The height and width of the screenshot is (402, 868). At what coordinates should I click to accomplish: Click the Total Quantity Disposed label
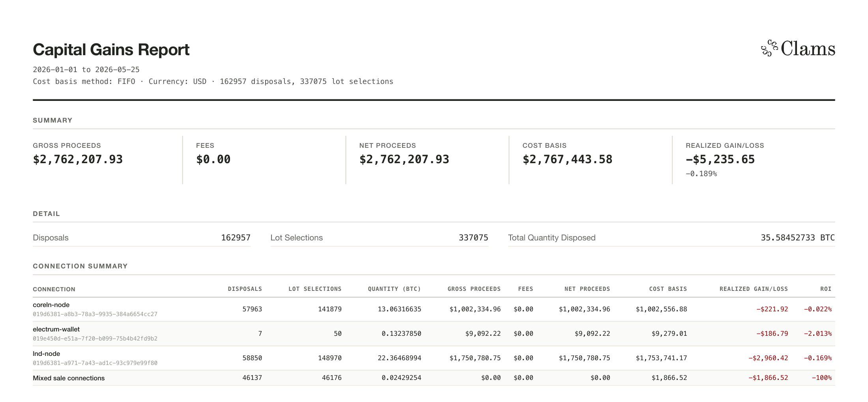pos(552,238)
